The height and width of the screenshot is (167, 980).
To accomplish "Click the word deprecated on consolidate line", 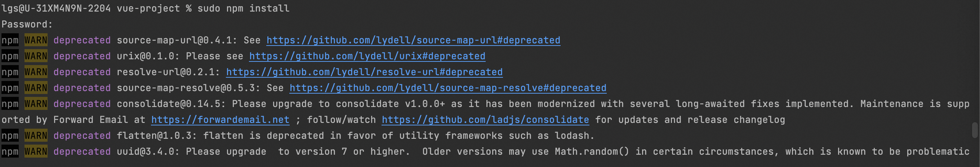I will coord(82,104).
